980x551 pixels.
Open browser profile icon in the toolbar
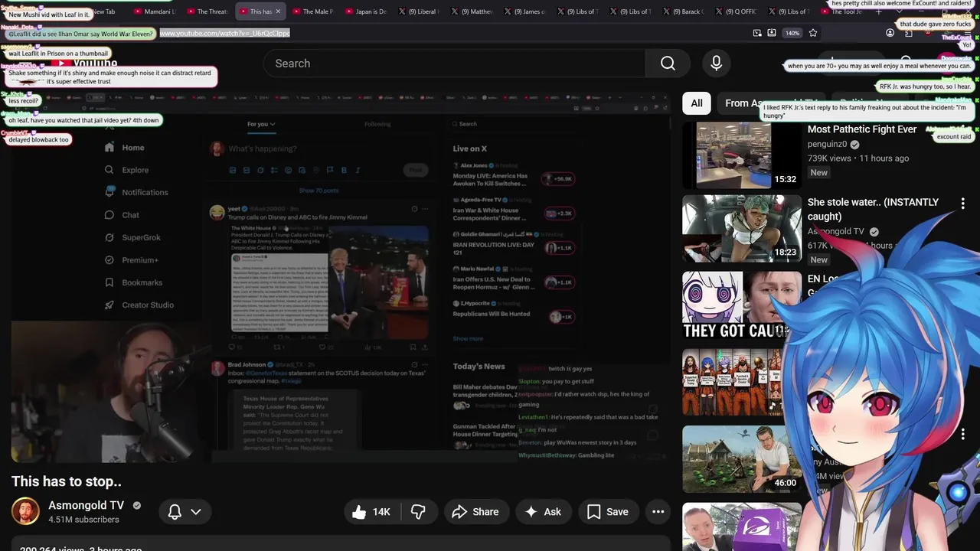pyautogui.click(x=890, y=33)
